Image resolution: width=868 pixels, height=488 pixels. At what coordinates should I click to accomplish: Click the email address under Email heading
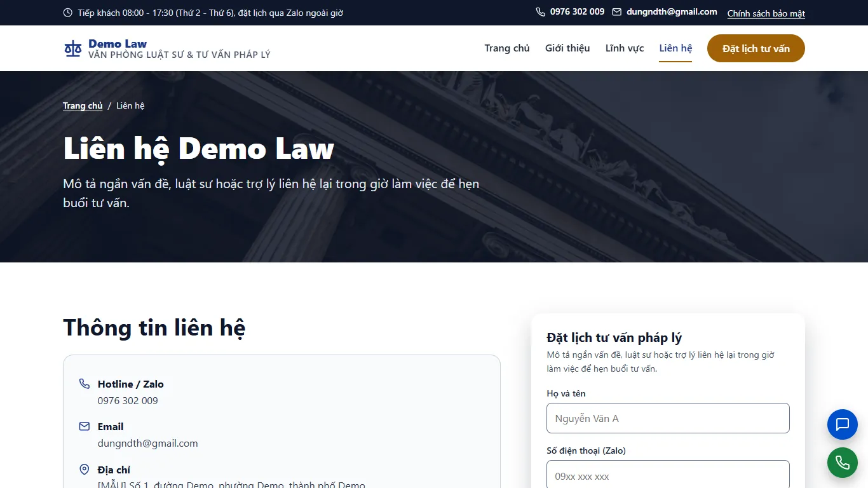click(x=147, y=444)
